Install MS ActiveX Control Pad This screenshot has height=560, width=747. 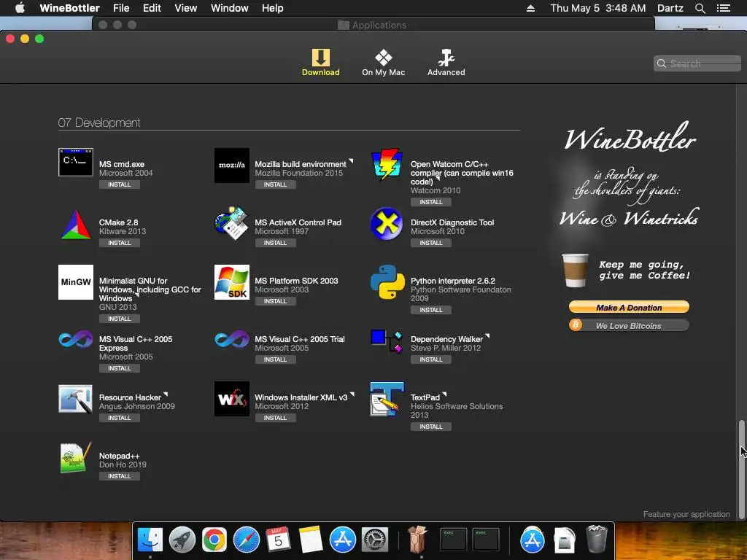click(275, 243)
